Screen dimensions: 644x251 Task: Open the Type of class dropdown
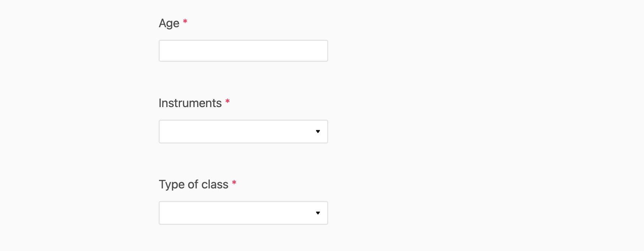click(243, 213)
